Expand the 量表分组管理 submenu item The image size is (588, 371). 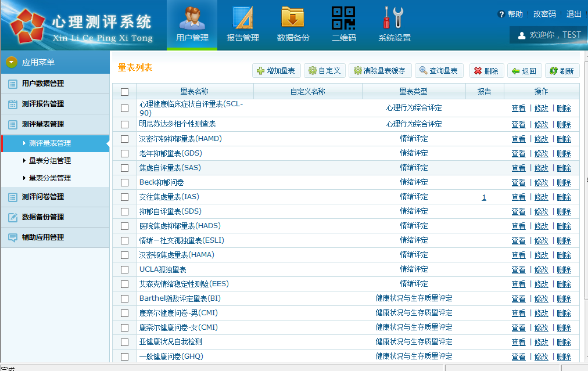pyautogui.click(x=50, y=161)
